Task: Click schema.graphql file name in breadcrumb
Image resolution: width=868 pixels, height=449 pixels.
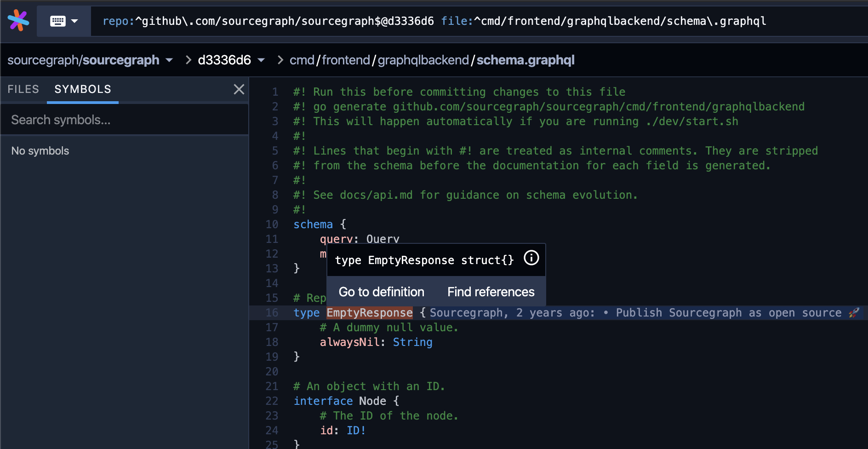Action: point(525,60)
